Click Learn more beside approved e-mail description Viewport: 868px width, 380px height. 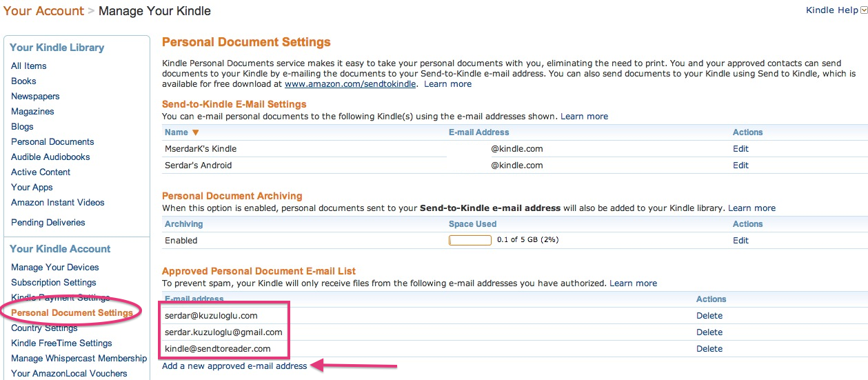tap(633, 283)
